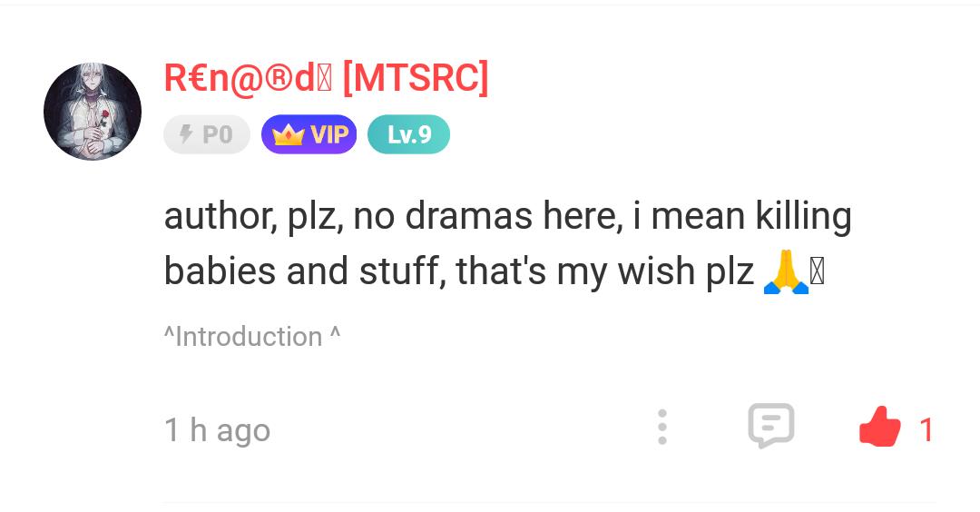The width and height of the screenshot is (980, 512).
Task: Open the purple VIP badge
Action: click(309, 134)
